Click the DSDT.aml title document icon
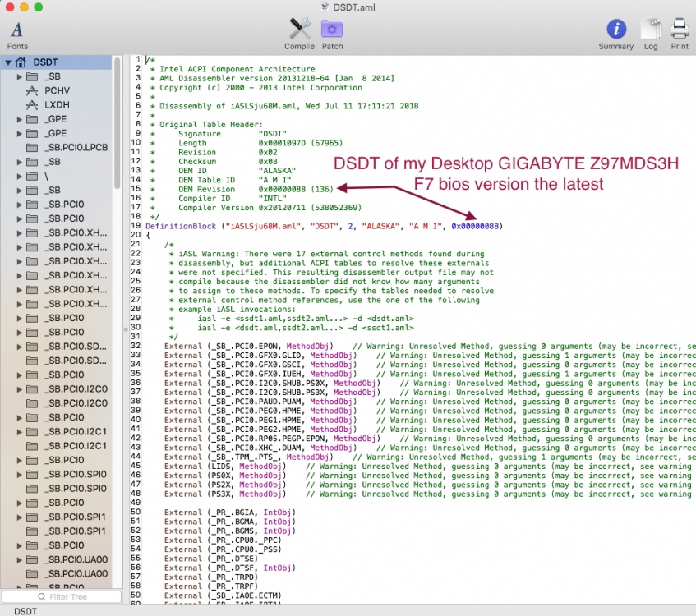The image size is (696, 616). [325, 7]
